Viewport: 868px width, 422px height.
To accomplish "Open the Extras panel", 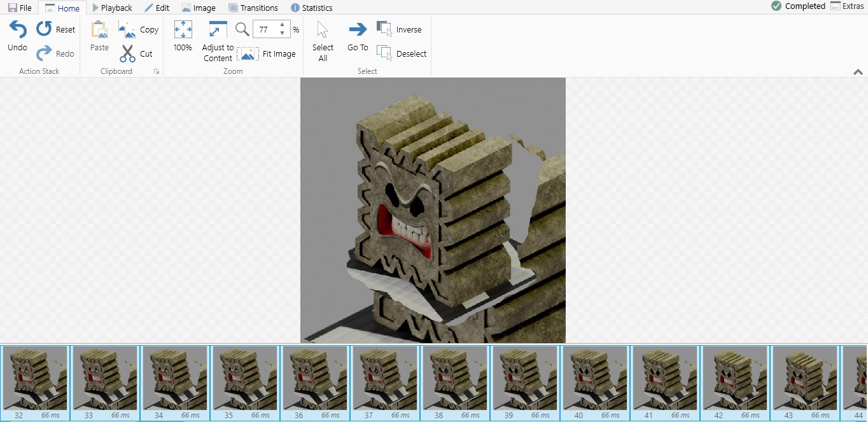I will (x=847, y=6).
